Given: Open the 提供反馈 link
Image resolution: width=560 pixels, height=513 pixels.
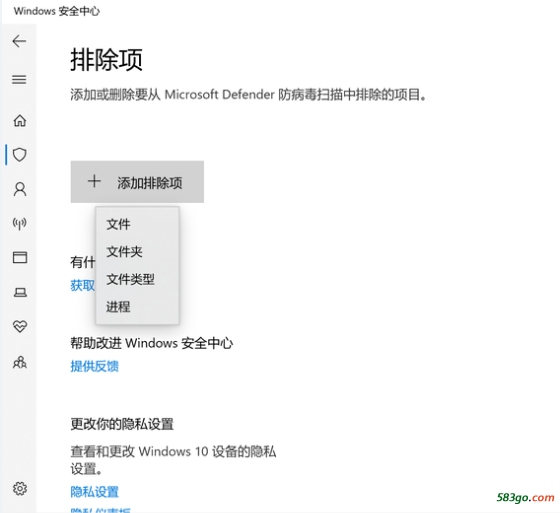Looking at the screenshot, I should click(x=95, y=366).
